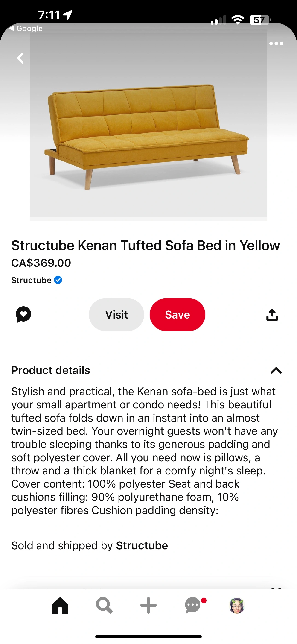Share the pin using the upload icon
The width and height of the screenshot is (297, 644).
(x=272, y=314)
